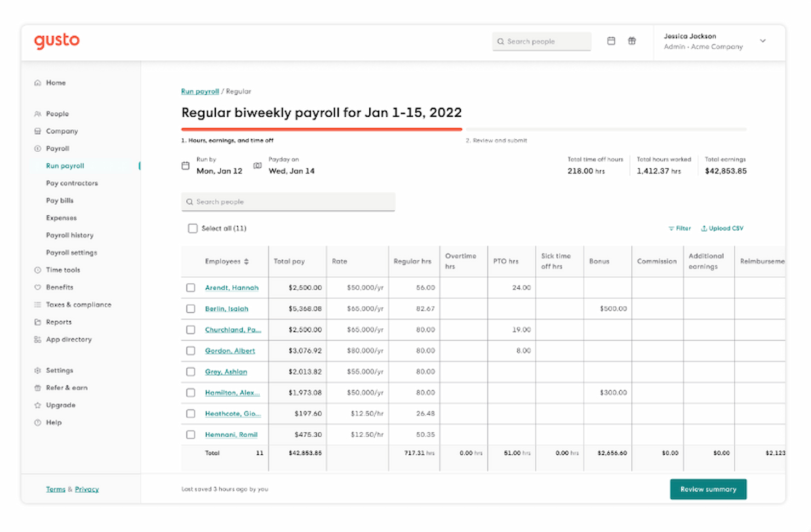The height and width of the screenshot is (532, 811).
Task: Click the Taxes & compliance list icon
Action: point(38,305)
